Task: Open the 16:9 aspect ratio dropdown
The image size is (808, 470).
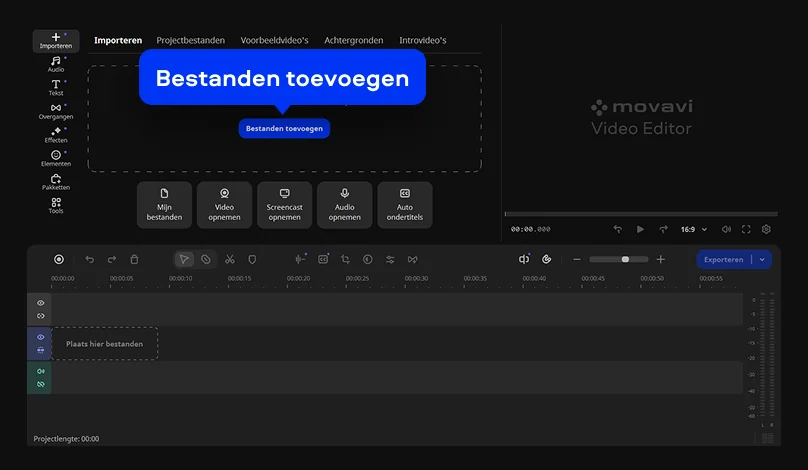Action: point(693,229)
